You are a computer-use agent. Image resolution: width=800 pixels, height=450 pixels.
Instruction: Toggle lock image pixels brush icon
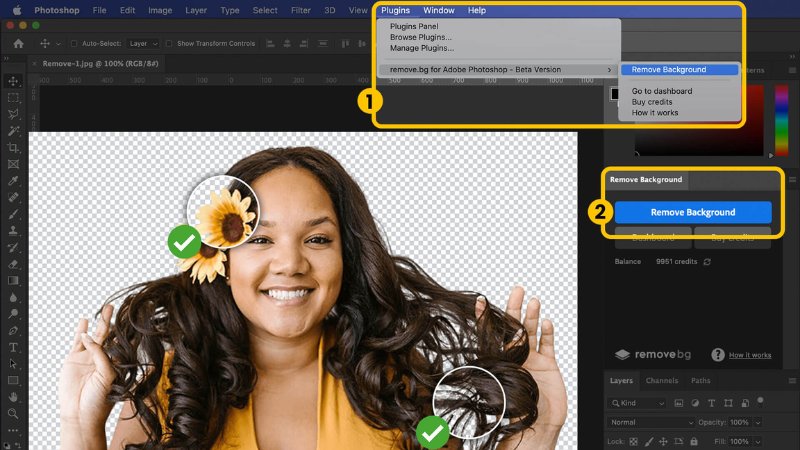(648, 441)
